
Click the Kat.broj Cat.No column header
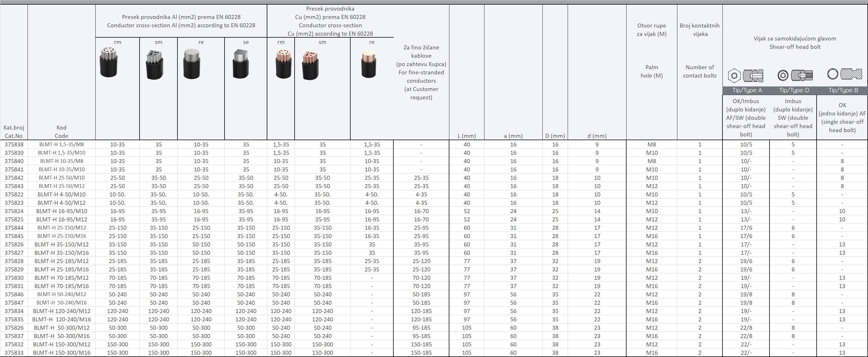[14, 132]
